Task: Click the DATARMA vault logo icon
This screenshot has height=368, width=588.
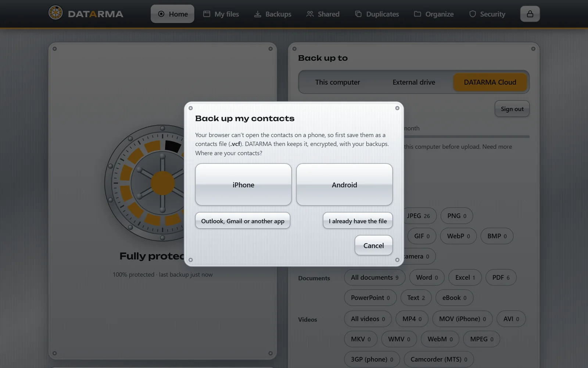Action: pyautogui.click(x=55, y=13)
